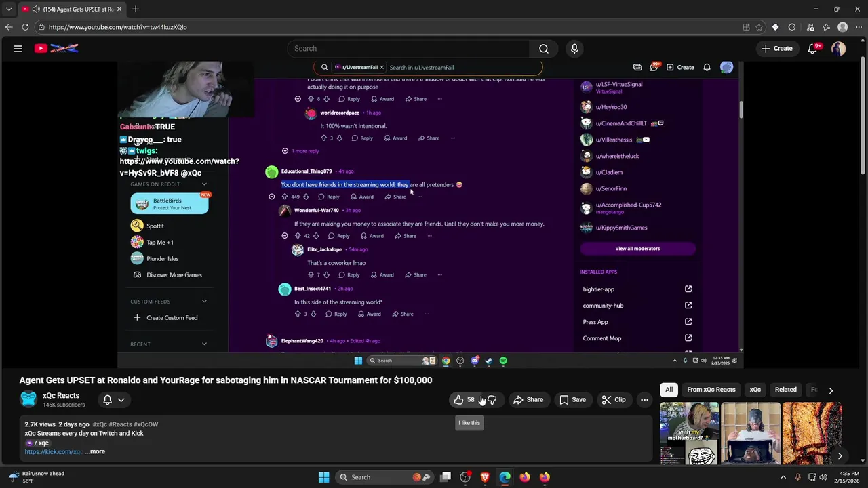Expand description with ...more
The height and width of the screenshot is (488, 868).
click(x=95, y=451)
